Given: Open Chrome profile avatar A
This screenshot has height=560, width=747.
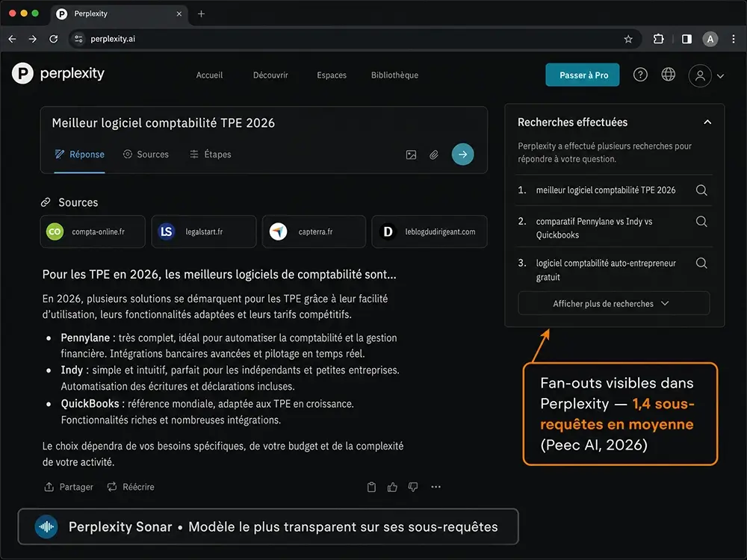Looking at the screenshot, I should [710, 39].
